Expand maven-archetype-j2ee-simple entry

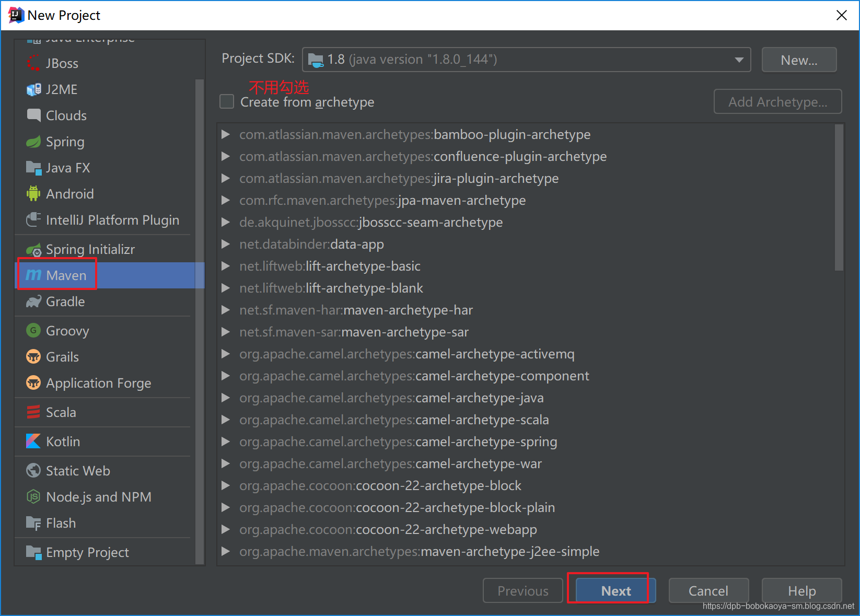click(226, 551)
